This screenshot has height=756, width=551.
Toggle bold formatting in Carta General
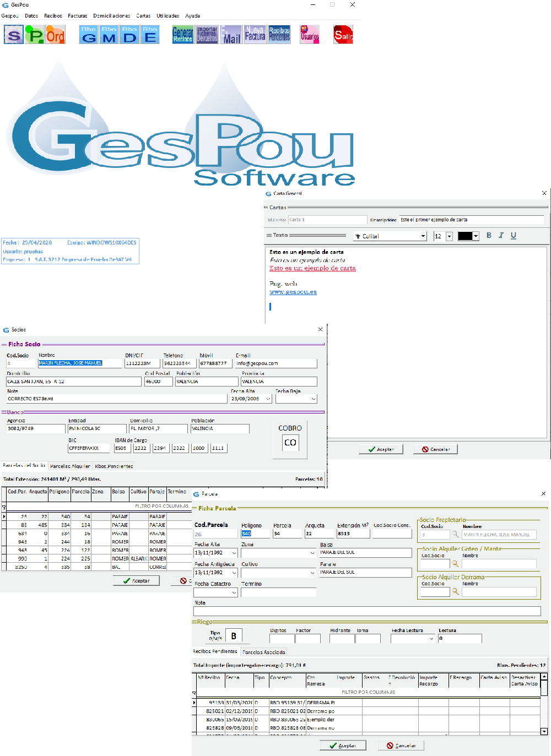pos(489,236)
